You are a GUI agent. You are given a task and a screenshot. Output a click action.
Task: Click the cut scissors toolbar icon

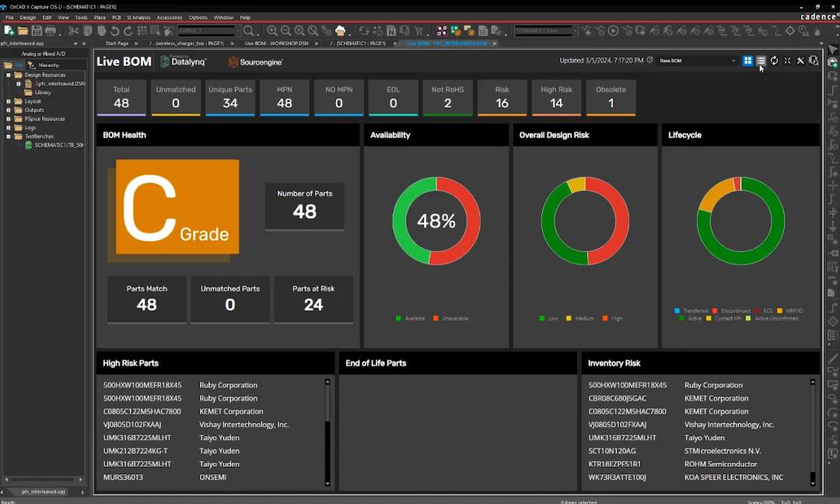coord(74,31)
